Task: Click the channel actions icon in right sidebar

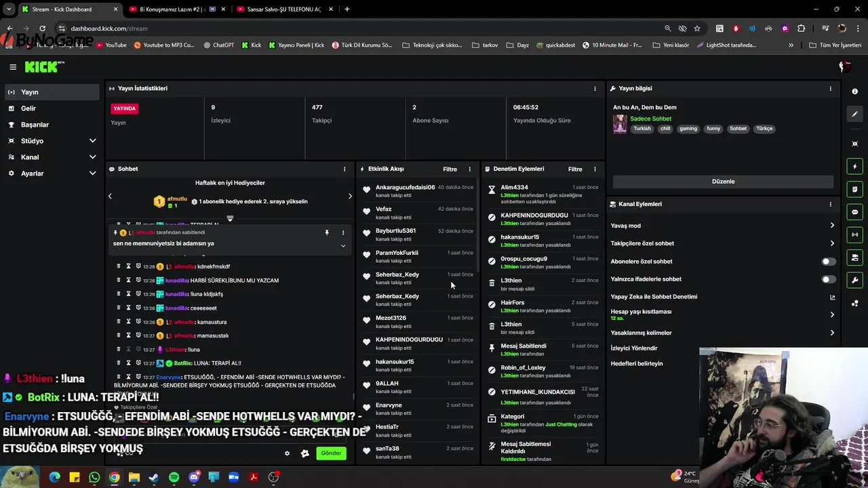Action: click(x=854, y=258)
